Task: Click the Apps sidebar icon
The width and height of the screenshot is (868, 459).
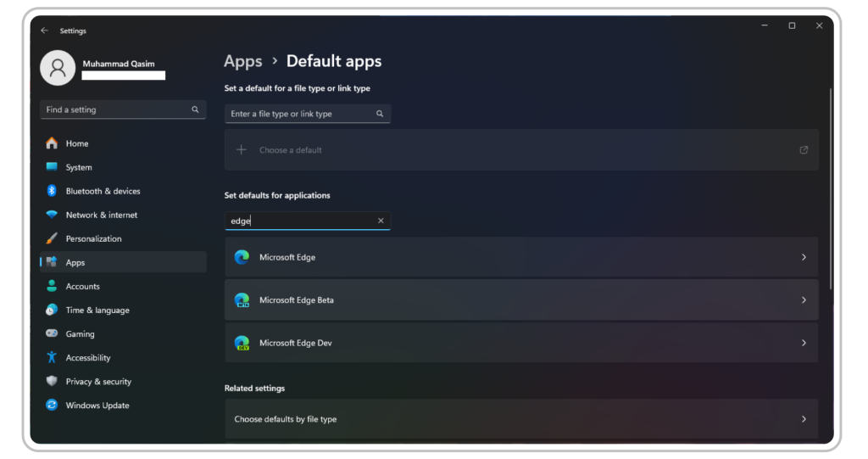Action: 52,262
